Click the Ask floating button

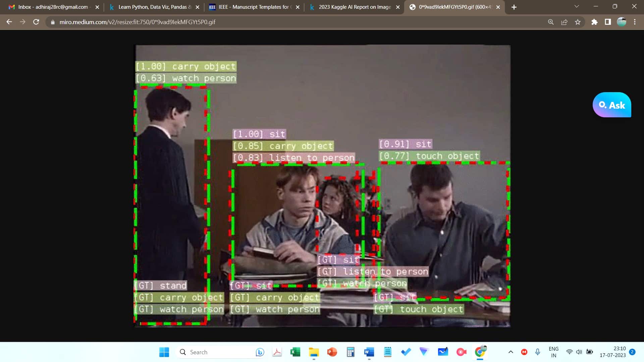[x=611, y=105]
